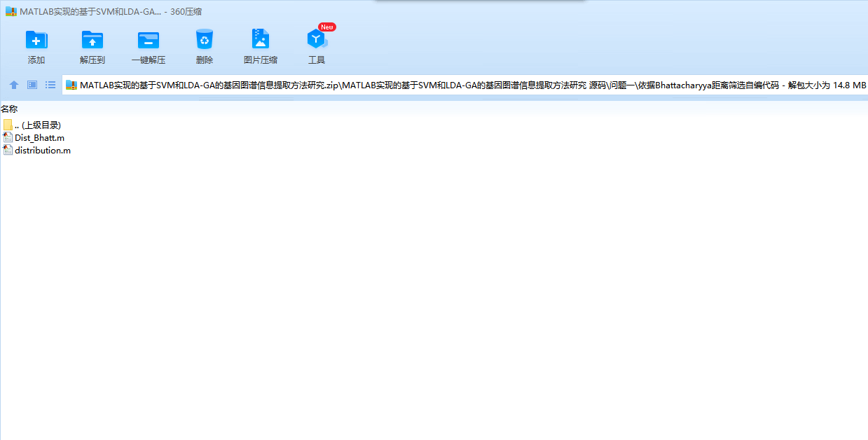Click the archive path address field
This screenshot has width=868, height=440.
[x=465, y=85]
